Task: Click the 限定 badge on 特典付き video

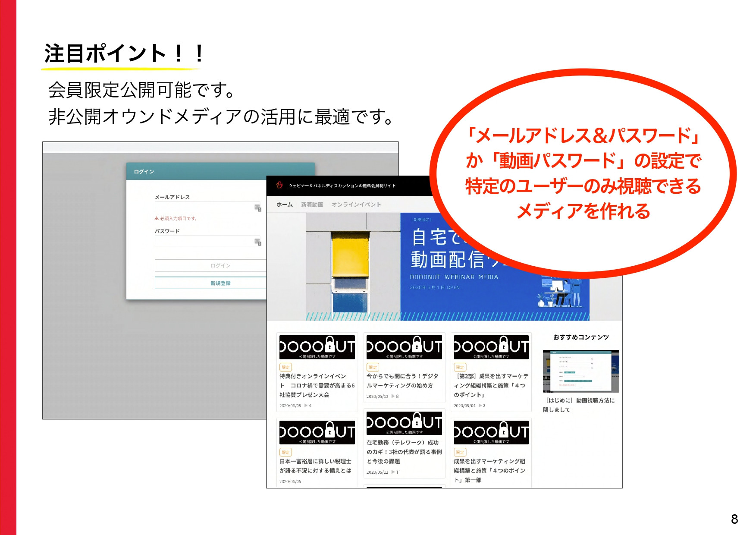Action: 286,367
